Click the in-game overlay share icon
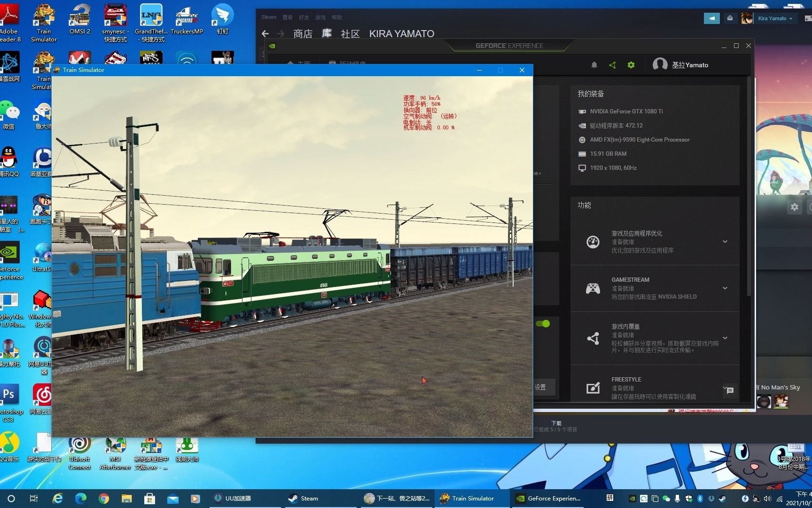Screen dimensions: 812x508 [x=593, y=338]
